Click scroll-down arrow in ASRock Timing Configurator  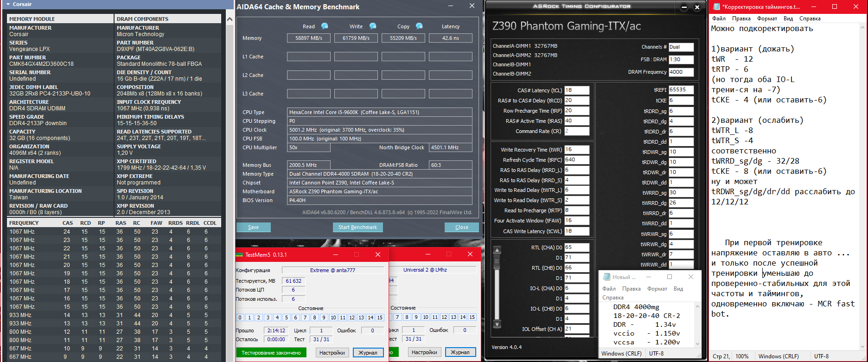click(497, 324)
